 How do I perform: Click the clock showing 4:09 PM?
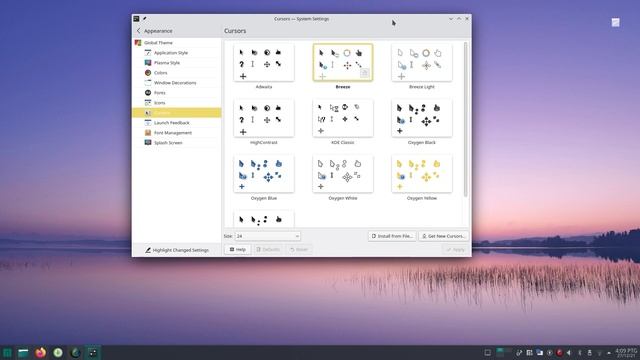626,353
